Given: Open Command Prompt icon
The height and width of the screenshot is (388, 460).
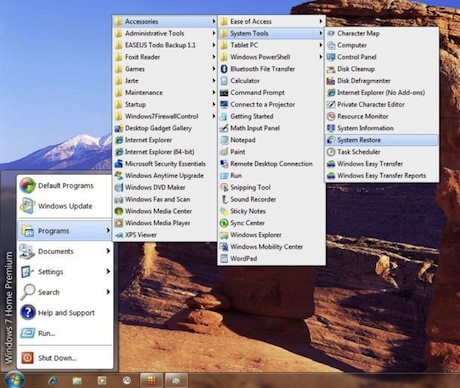Looking at the screenshot, I should (224, 93).
